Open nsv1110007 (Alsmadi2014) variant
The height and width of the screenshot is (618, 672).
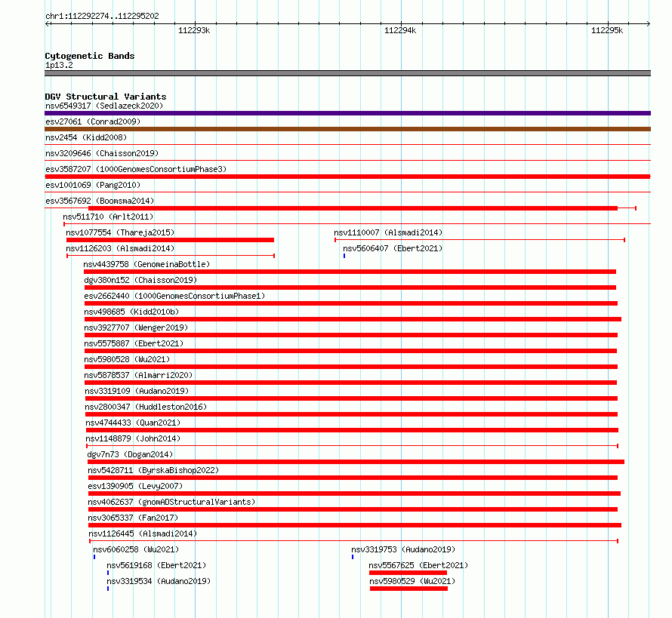click(388, 232)
